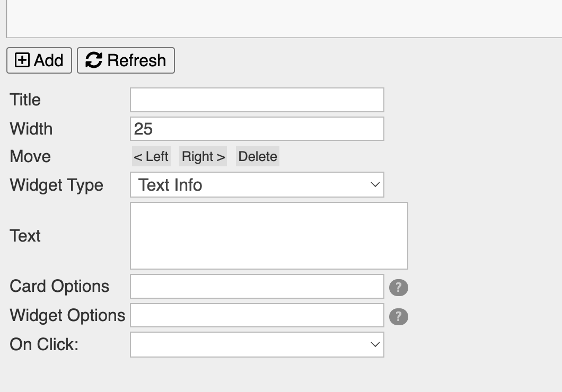
Task: Click inside the large Text textarea
Action: click(x=269, y=236)
